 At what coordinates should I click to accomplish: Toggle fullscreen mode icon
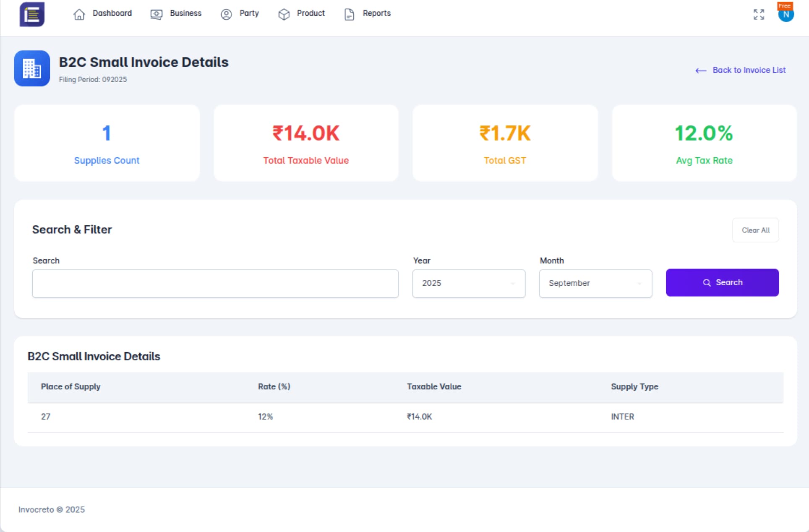pyautogui.click(x=758, y=14)
